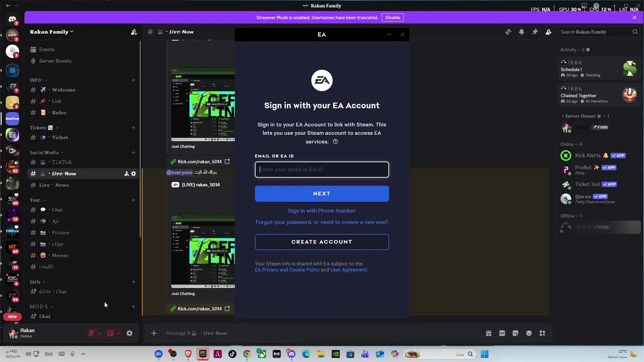Image resolution: width=644 pixels, height=362 pixels.
Task: Open the Girls Chat channel
Action: coord(84,292)
